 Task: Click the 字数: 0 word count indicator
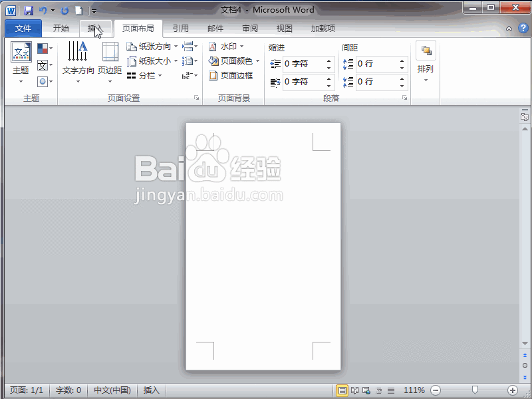68,390
